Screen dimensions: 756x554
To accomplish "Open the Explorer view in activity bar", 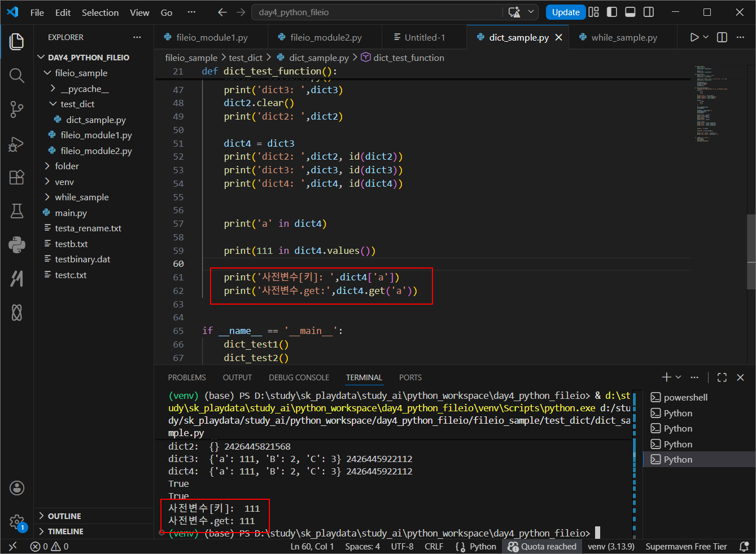I will tap(17, 41).
